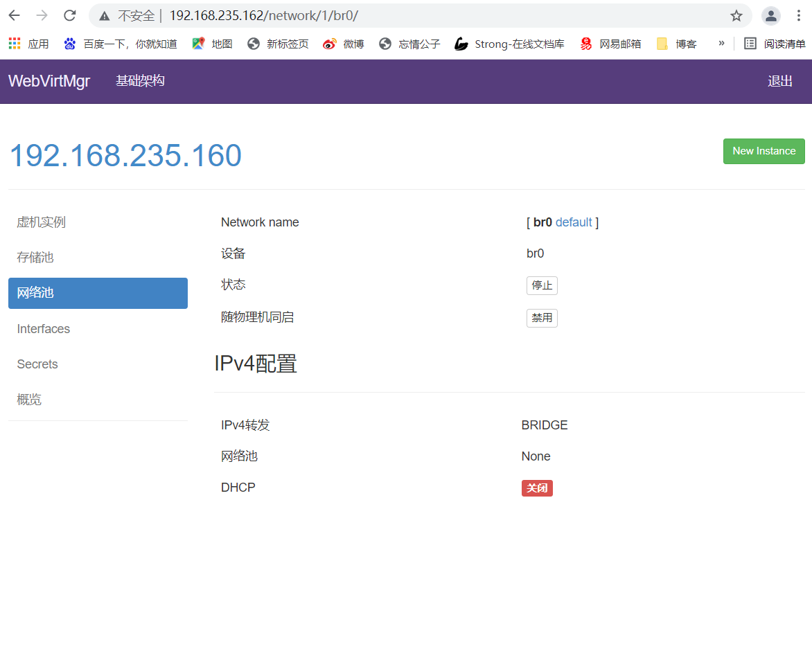Image resolution: width=812 pixels, height=669 pixels.
Task: Click the BRIDGE forwarding value
Action: 545,425
